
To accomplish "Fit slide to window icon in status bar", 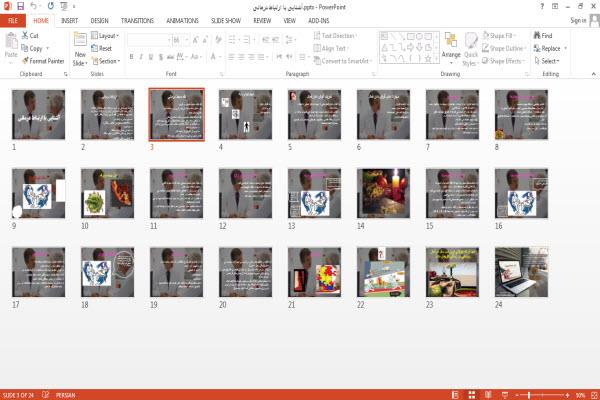I will (594, 395).
